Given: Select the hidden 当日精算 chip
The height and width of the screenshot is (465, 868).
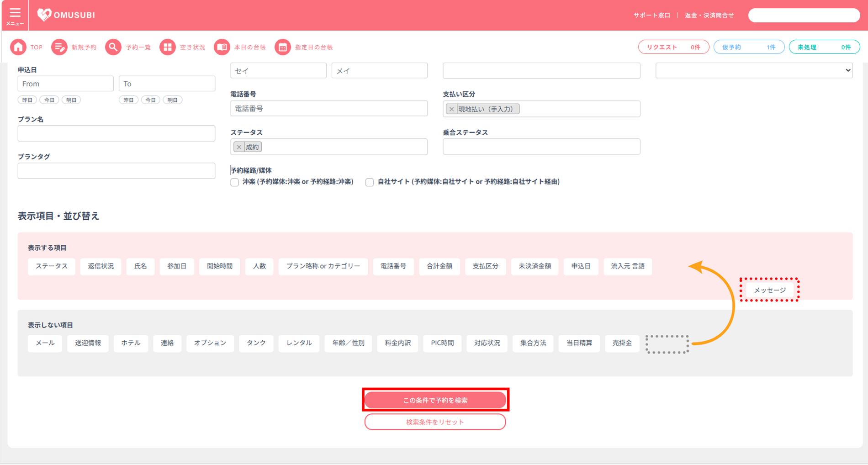Looking at the screenshot, I should (x=579, y=343).
